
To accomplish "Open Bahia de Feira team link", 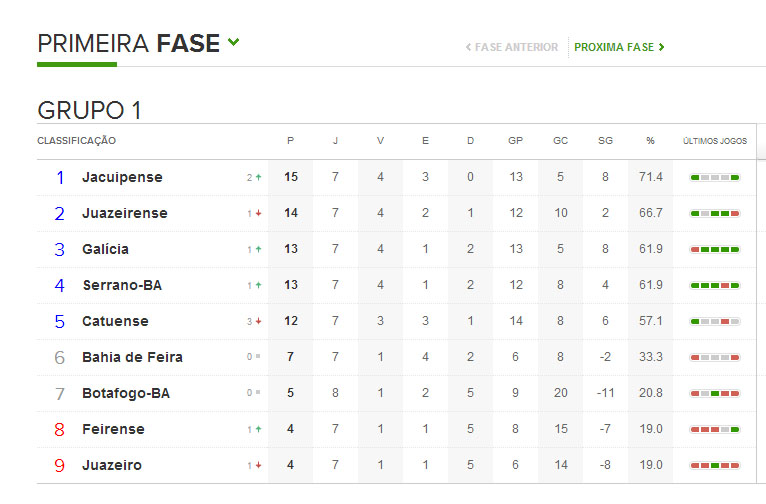I will pos(132,358).
